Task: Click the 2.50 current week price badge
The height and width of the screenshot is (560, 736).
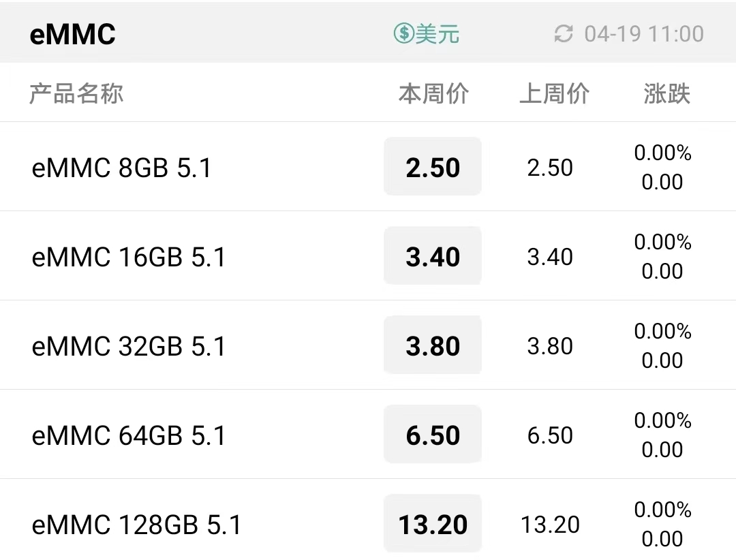Action: pyautogui.click(x=433, y=167)
